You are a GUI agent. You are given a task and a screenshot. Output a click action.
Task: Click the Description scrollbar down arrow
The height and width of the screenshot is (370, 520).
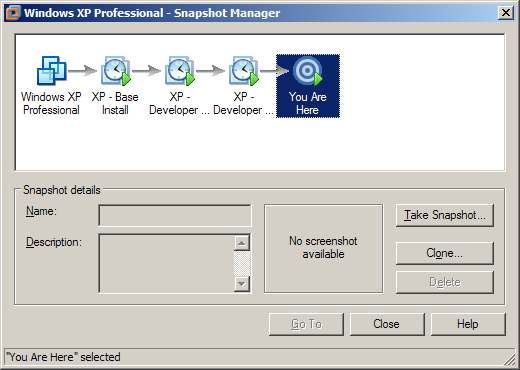(x=242, y=284)
